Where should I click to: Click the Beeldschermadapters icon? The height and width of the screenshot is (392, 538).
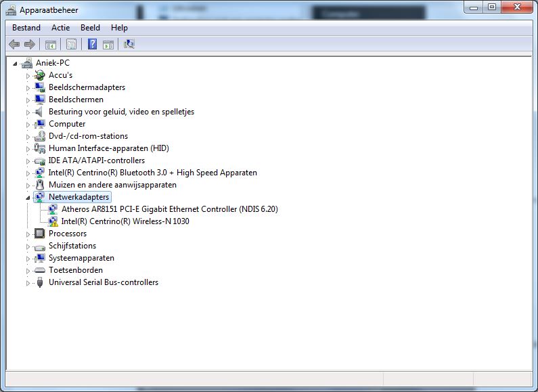pyautogui.click(x=40, y=87)
